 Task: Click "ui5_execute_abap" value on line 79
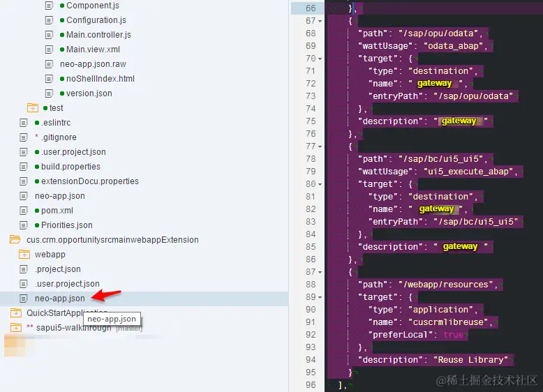[x=468, y=172]
